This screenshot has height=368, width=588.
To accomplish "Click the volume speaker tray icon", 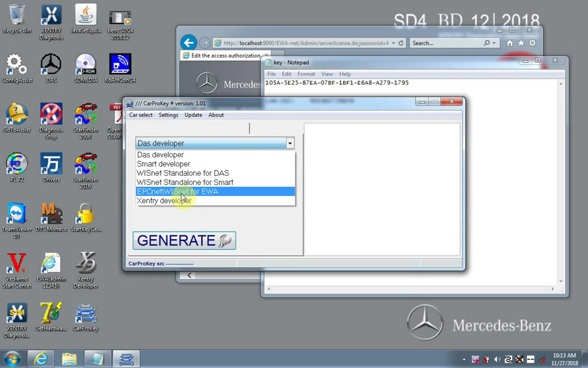I will pyautogui.click(x=497, y=360).
